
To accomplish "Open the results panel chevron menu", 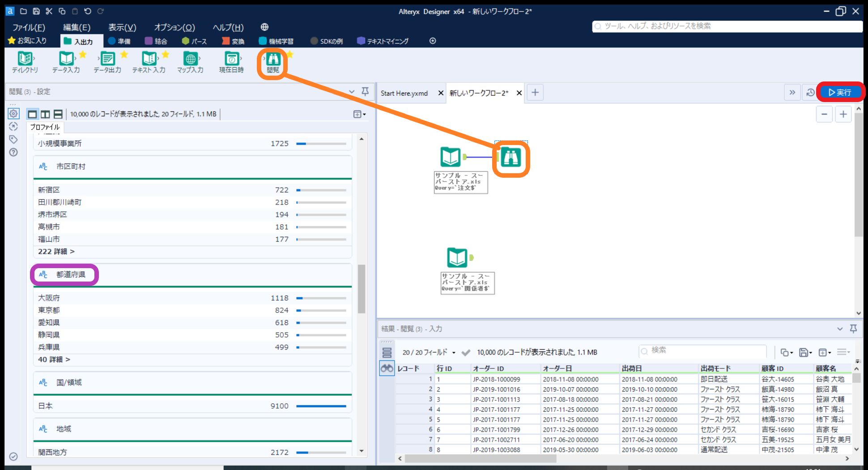I will click(x=840, y=329).
